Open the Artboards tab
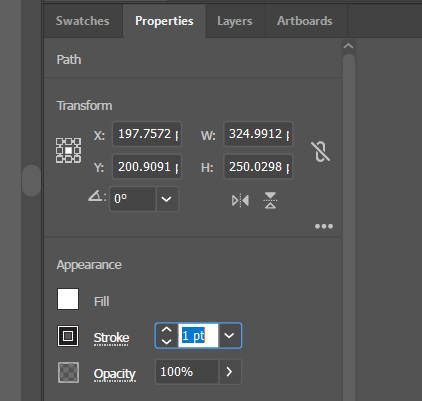This screenshot has width=422, height=401. [x=305, y=21]
